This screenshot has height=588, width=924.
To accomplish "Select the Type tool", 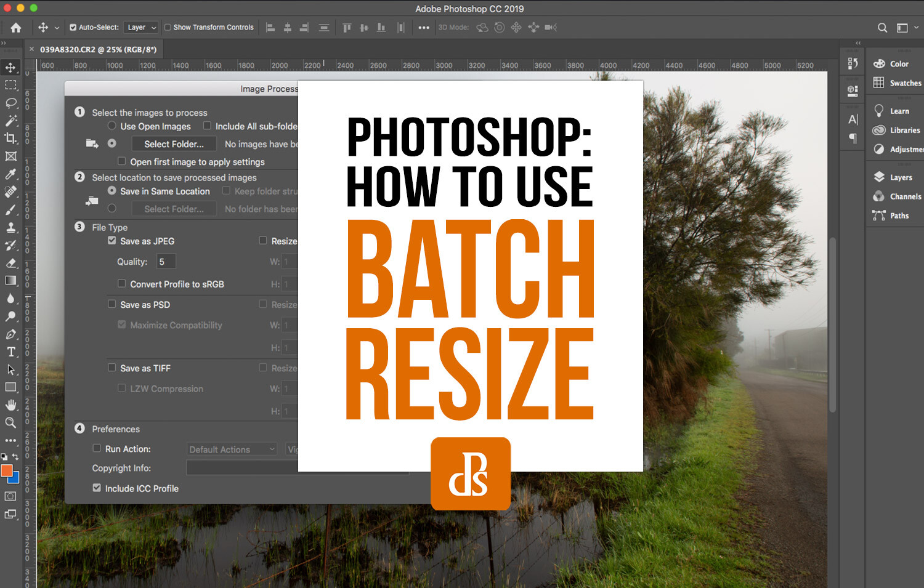I will tap(10, 352).
